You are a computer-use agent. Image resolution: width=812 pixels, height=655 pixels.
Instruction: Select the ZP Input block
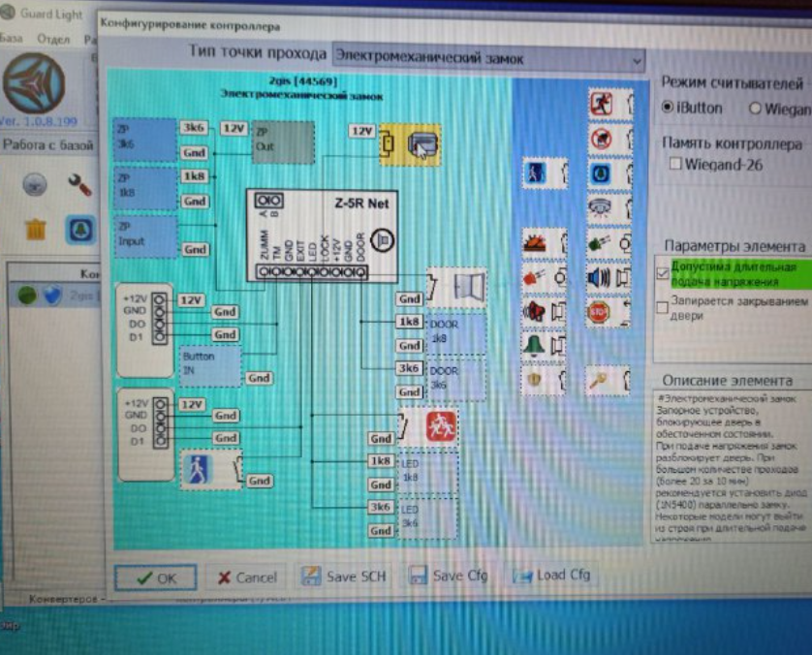[145, 236]
